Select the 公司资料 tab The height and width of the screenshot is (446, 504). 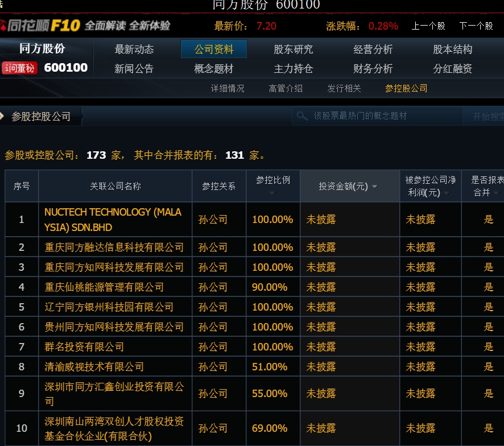pyautogui.click(x=214, y=49)
